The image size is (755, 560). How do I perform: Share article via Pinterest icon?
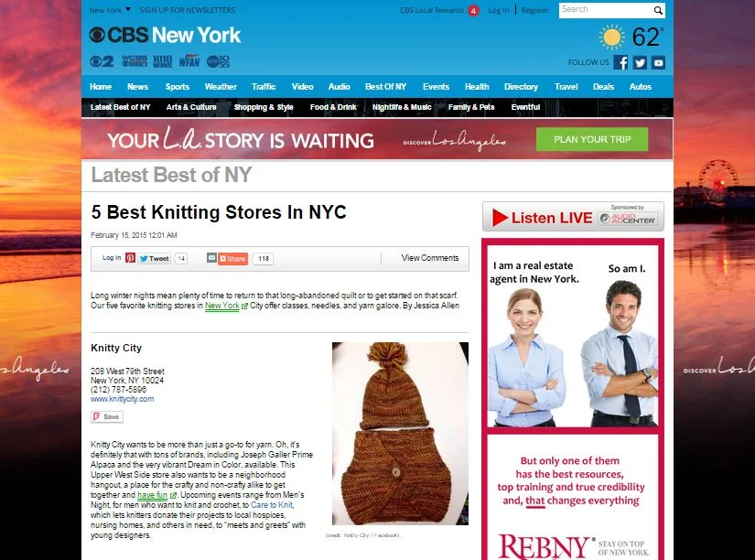pyautogui.click(x=131, y=258)
